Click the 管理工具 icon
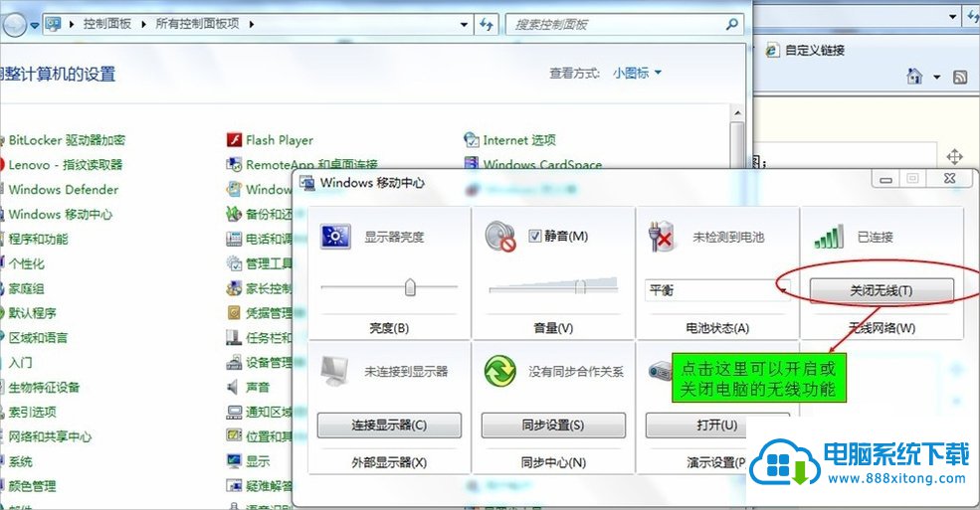Image resolution: width=980 pixels, height=510 pixels. [234, 263]
